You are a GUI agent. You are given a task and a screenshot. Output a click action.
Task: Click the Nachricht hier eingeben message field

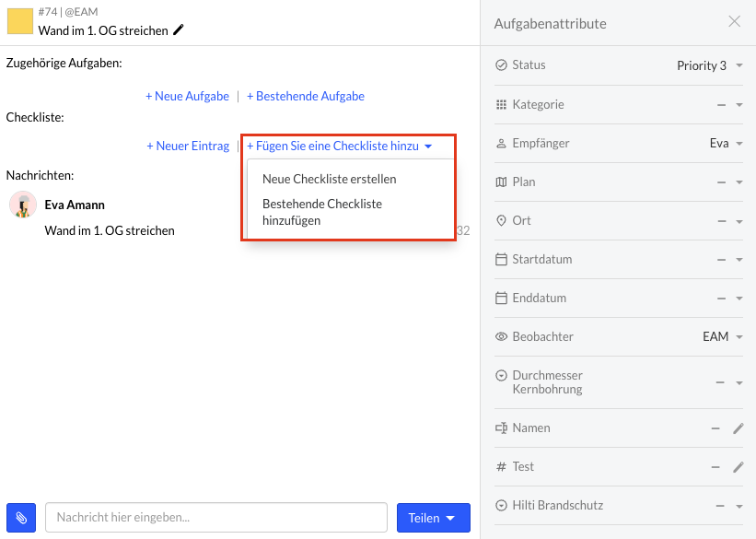click(216, 517)
